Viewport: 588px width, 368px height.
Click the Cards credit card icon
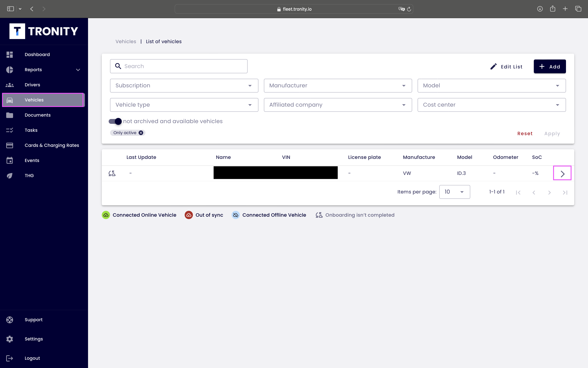(x=10, y=145)
